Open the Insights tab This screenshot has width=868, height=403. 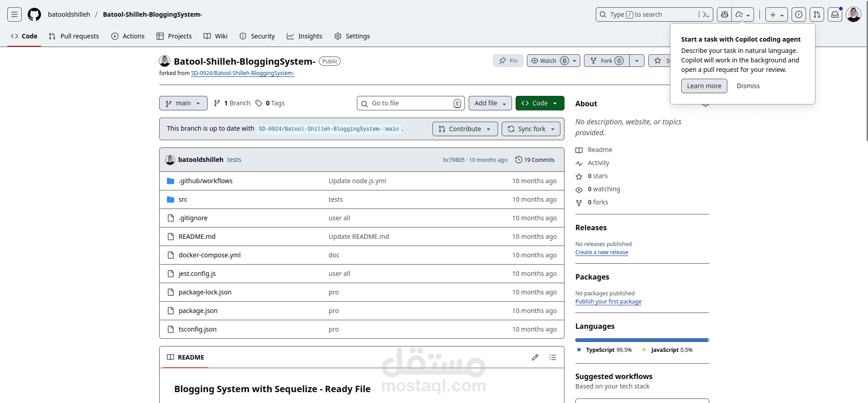304,36
